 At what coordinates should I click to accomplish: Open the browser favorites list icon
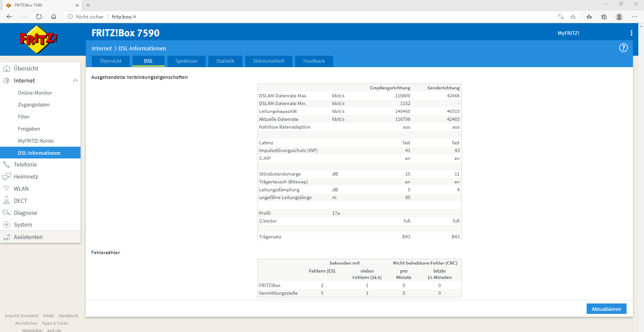589,16
